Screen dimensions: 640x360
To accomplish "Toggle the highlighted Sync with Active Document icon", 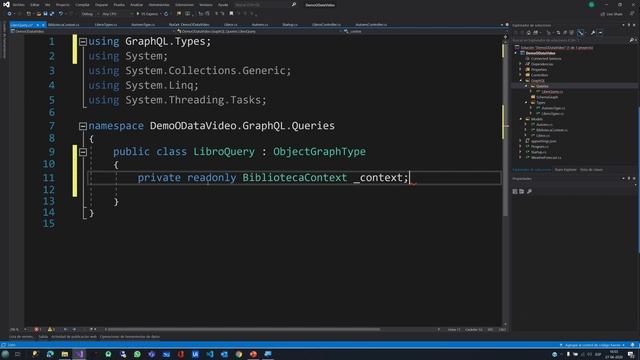I will click(580, 33).
